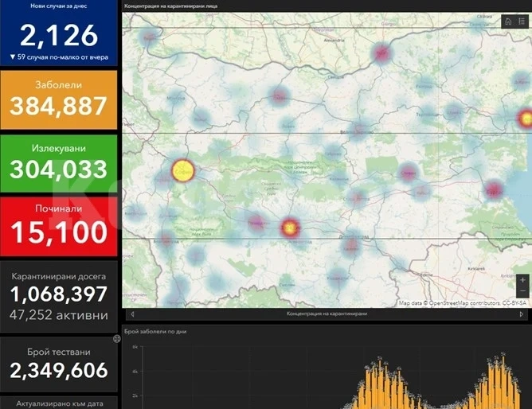Click the 4k axis label on the chart
Screen dimensions: 532x409
coord(135,372)
